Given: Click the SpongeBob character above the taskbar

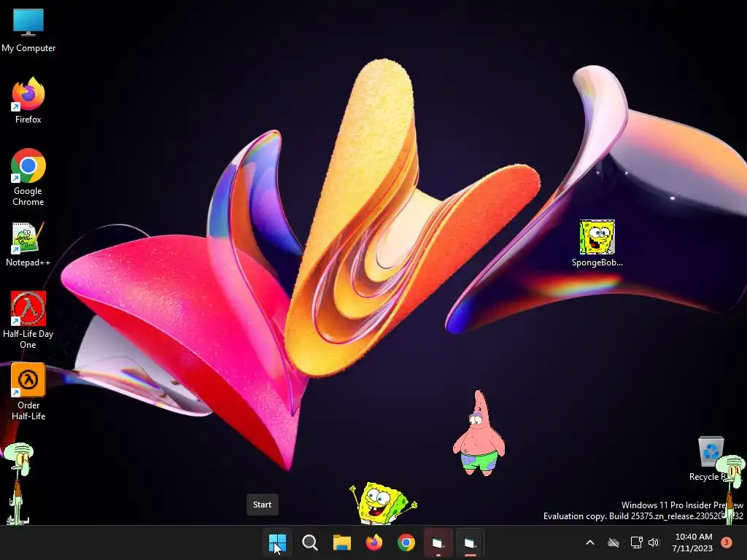Looking at the screenshot, I should click(x=382, y=503).
